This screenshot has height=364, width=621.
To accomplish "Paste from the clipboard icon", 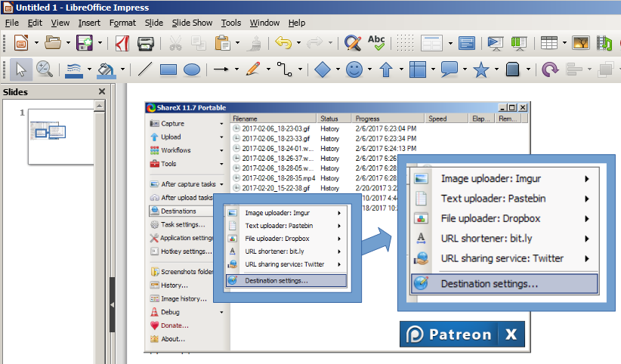I will pyautogui.click(x=223, y=43).
